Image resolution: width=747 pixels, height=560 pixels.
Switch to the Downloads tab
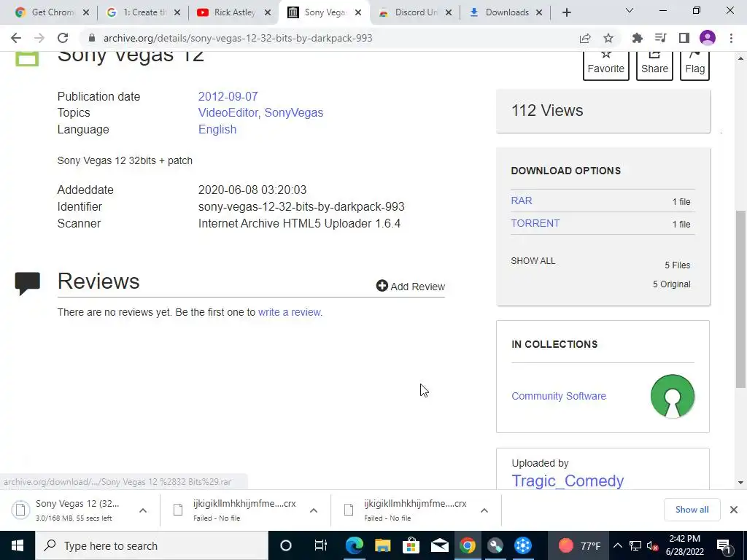(x=499, y=12)
